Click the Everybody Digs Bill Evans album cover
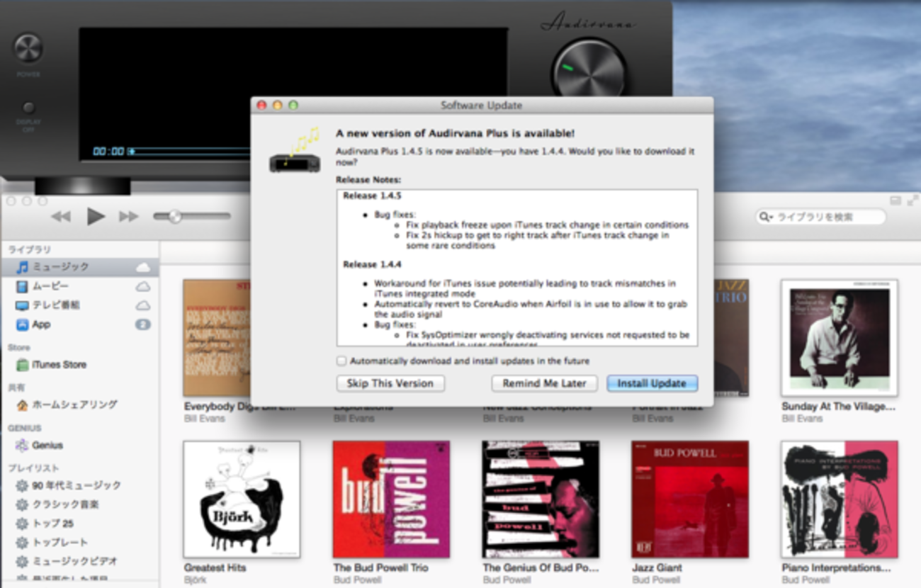Image resolution: width=921 pixels, height=588 pixels. tap(217, 337)
